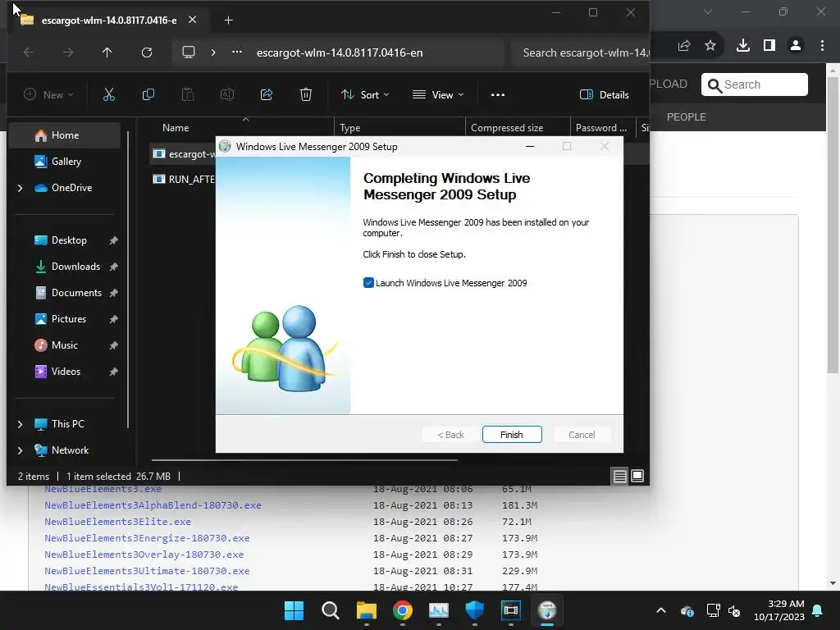Open Windows Security shield on the taskbar
The height and width of the screenshot is (630, 840).
475,610
